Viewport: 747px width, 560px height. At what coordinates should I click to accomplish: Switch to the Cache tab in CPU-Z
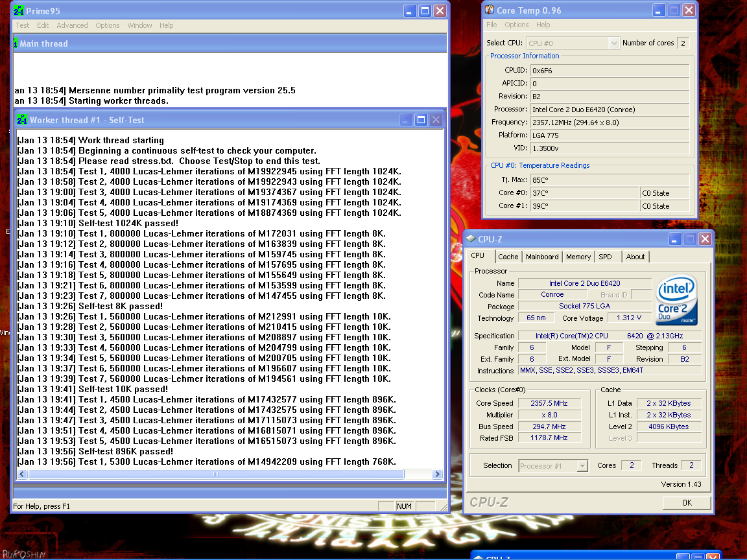click(x=508, y=257)
